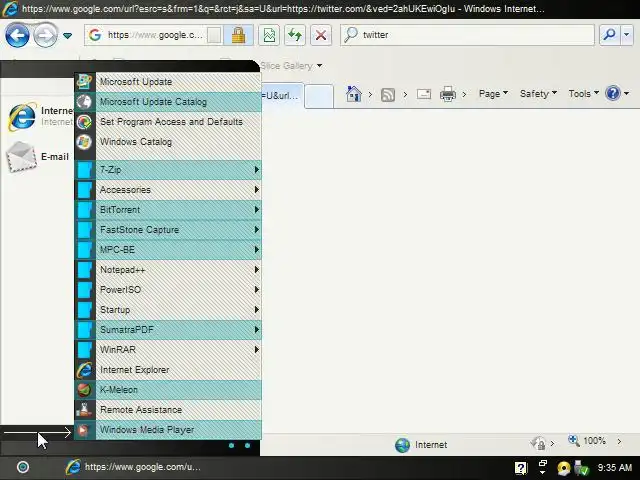Viewport: 640px width, 480px height.
Task: Open the Safety menu
Action: click(538, 94)
